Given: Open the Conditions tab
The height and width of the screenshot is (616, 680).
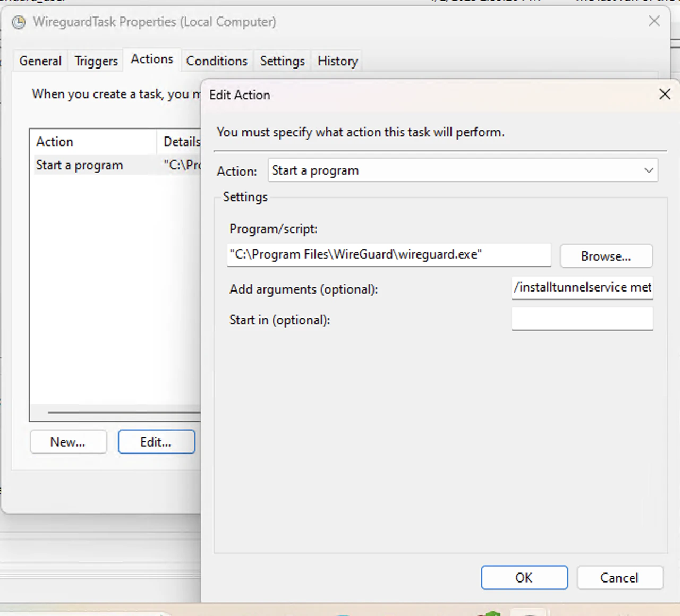Looking at the screenshot, I should point(217,61).
